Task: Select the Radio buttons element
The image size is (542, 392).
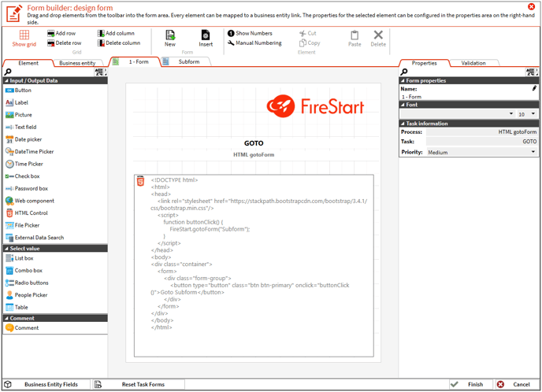Action: pos(27,283)
